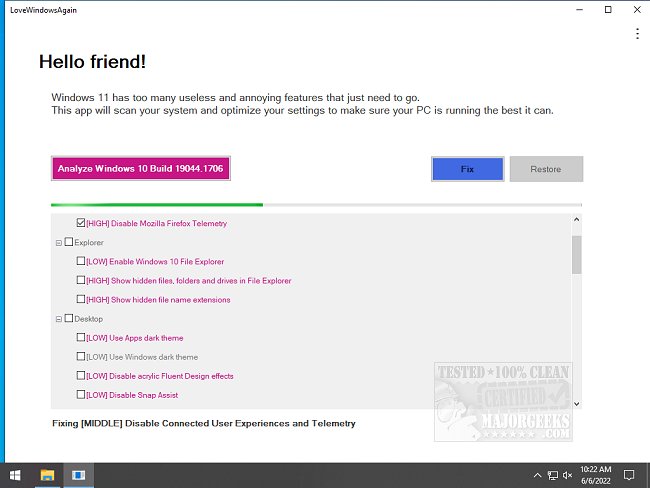This screenshot has height=488, width=650.
Task: Click the list's vertical scrollbar thumb
Action: [x=577, y=255]
